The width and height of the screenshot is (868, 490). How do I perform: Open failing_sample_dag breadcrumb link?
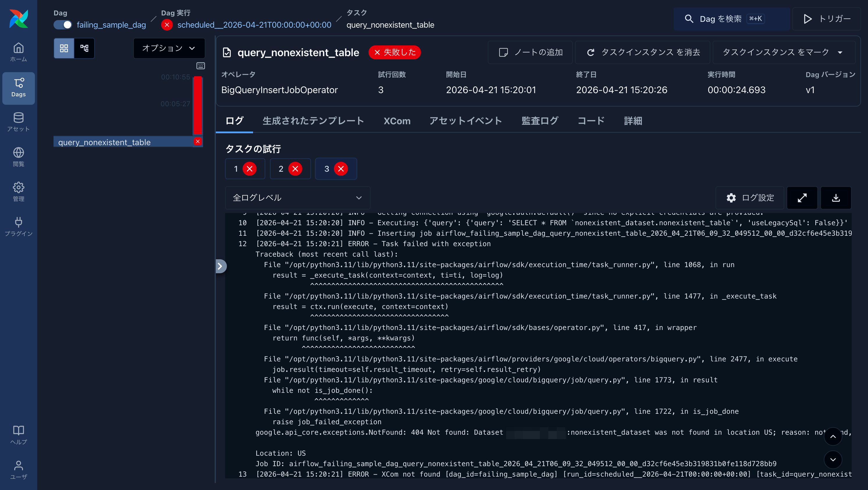click(x=111, y=25)
